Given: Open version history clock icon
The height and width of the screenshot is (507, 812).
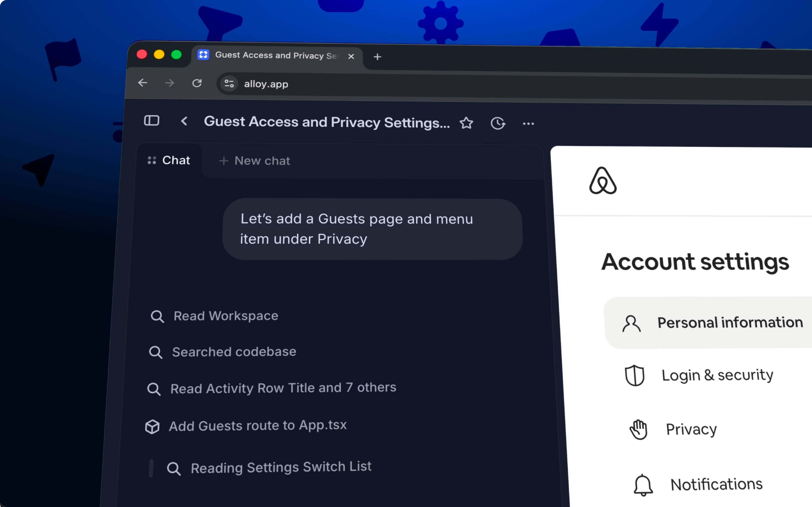Looking at the screenshot, I should coord(497,123).
